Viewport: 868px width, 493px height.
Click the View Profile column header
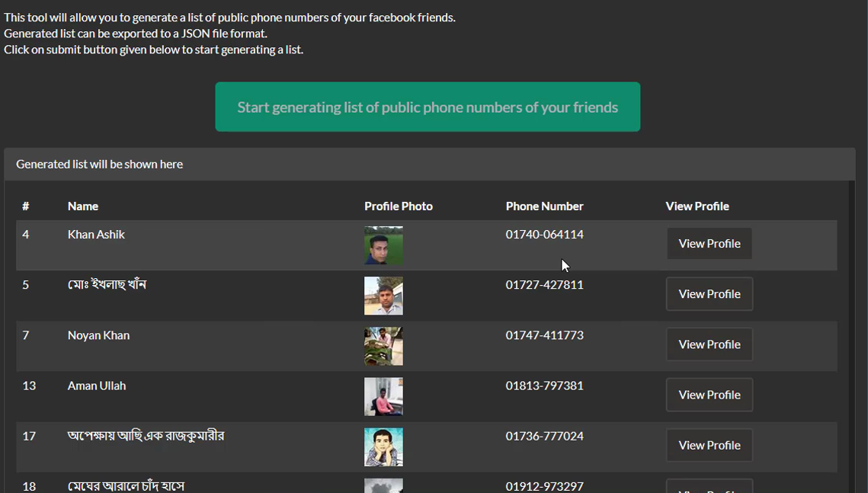click(697, 206)
